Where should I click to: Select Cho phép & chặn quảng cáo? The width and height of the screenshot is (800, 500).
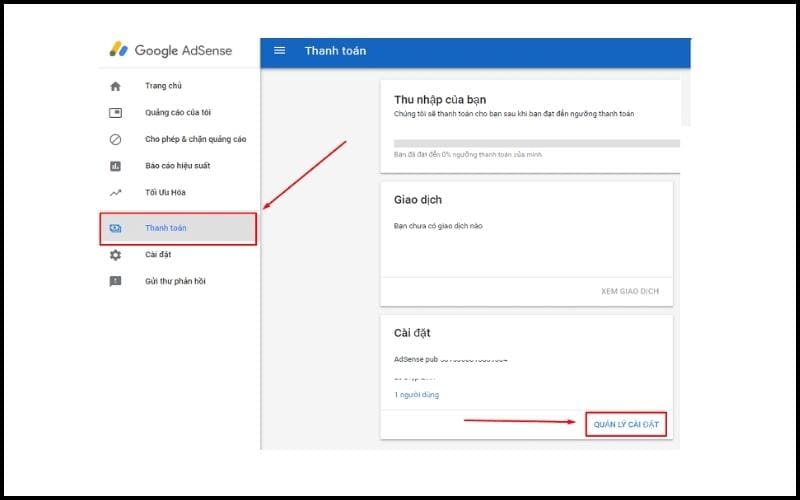tap(195, 139)
